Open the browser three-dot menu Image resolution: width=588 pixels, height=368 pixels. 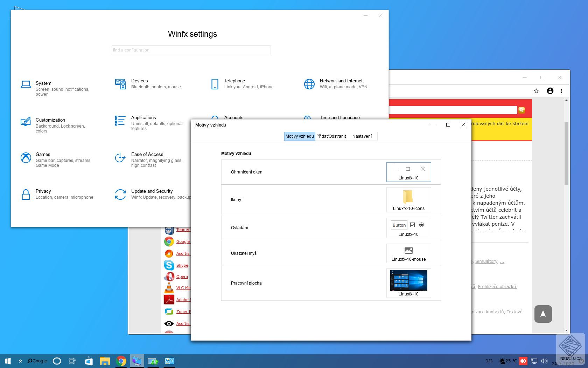(x=561, y=91)
